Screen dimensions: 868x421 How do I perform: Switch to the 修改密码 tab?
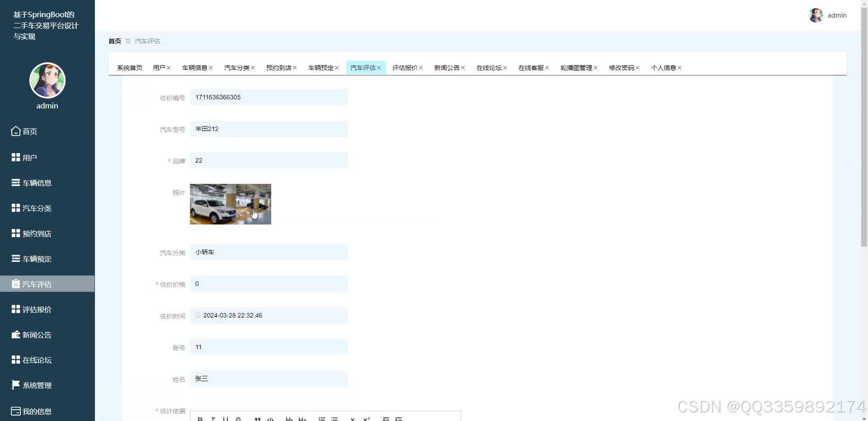(621, 68)
